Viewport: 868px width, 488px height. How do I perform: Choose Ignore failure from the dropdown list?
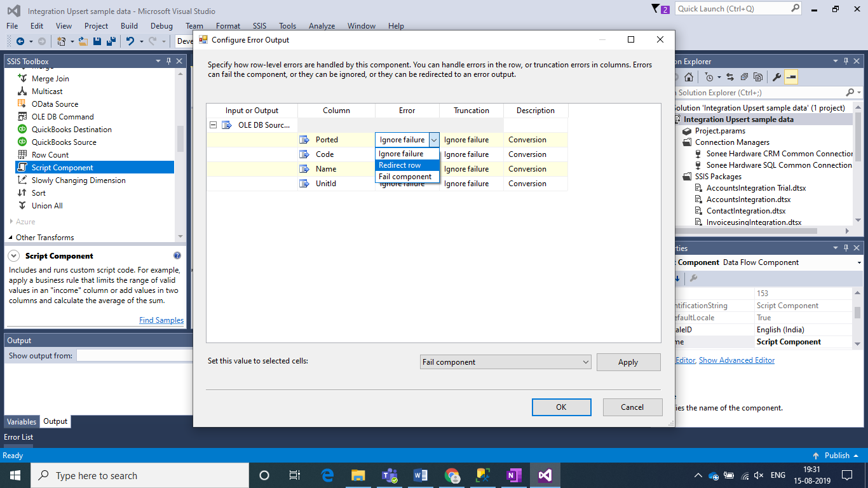point(407,154)
